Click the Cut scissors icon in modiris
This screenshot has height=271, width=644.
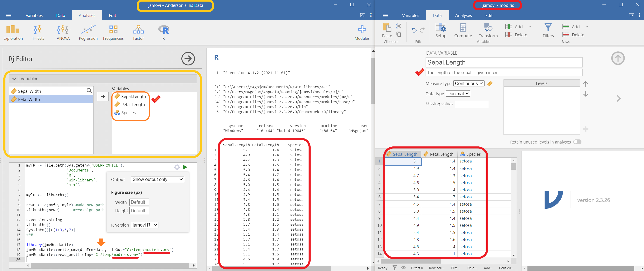tap(398, 26)
